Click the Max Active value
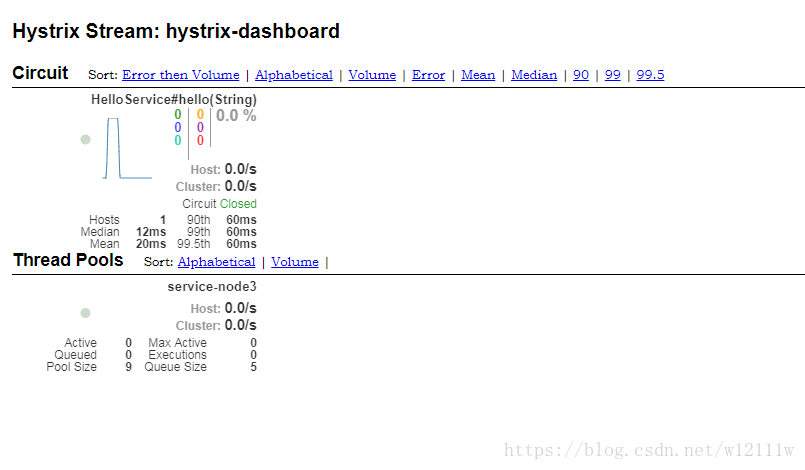The height and width of the screenshot is (470, 805). (254, 343)
